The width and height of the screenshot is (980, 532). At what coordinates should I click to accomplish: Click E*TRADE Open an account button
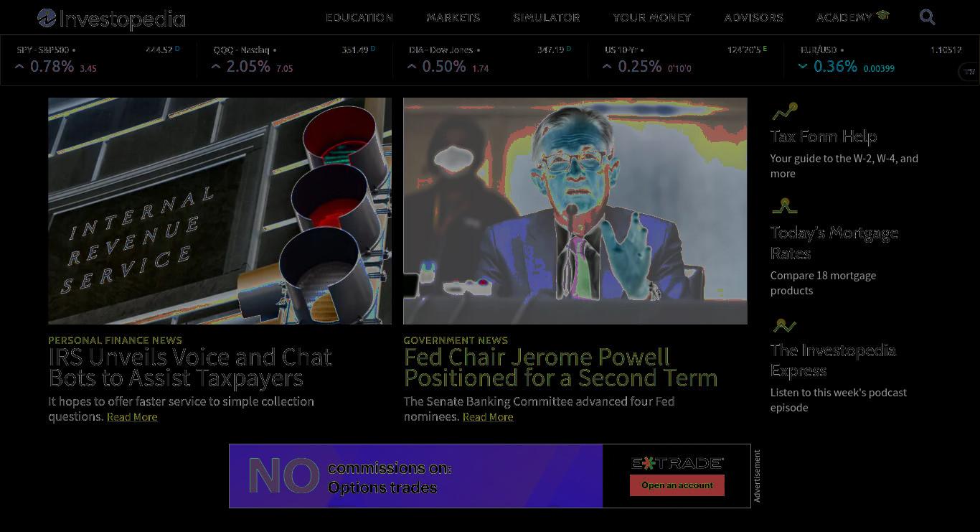[677, 485]
